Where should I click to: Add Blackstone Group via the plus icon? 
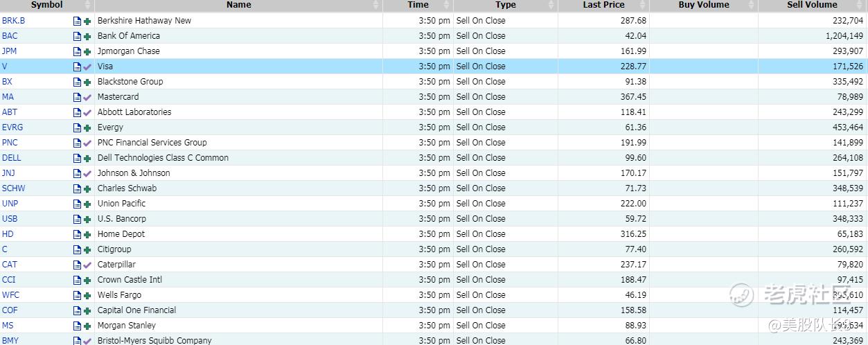(87, 82)
